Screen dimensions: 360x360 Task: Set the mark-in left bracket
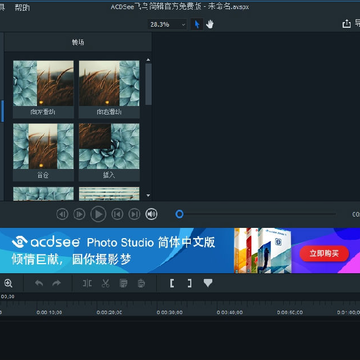(x=172, y=283)
